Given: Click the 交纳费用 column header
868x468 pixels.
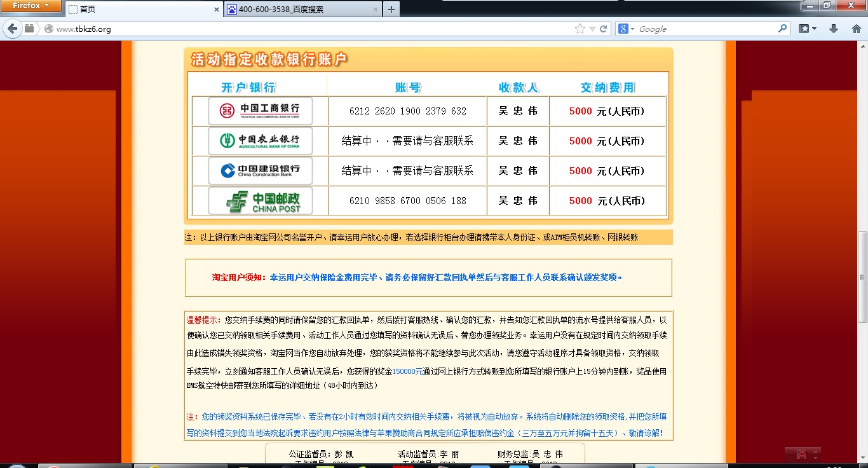Looking at the screenshot, I should pyautogui.click(x=607, y=88).
